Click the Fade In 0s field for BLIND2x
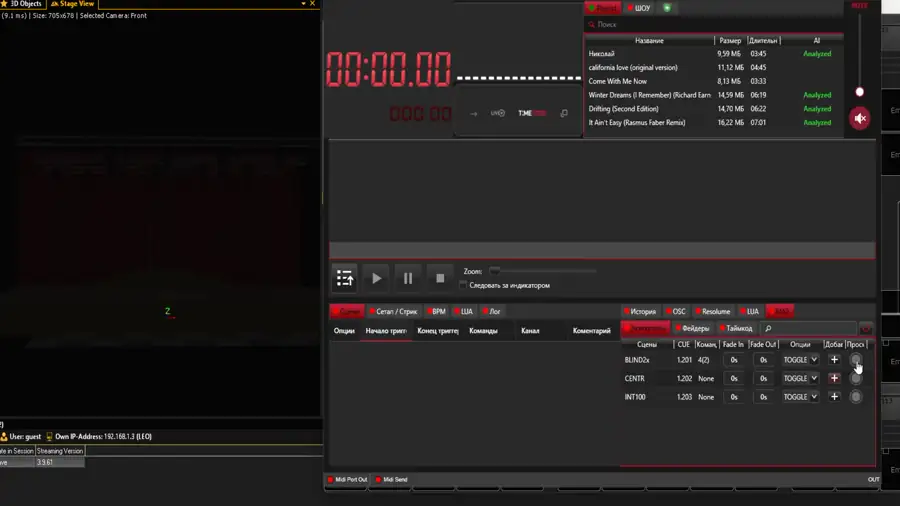 pyautogui.click(x=734, y=360)
